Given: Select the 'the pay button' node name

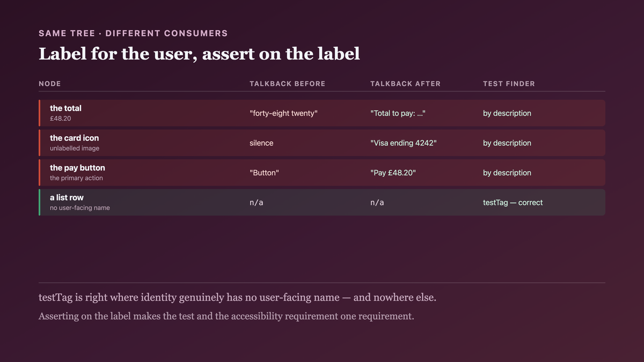Looking at the screenshot, I should (x=77, y=168).
